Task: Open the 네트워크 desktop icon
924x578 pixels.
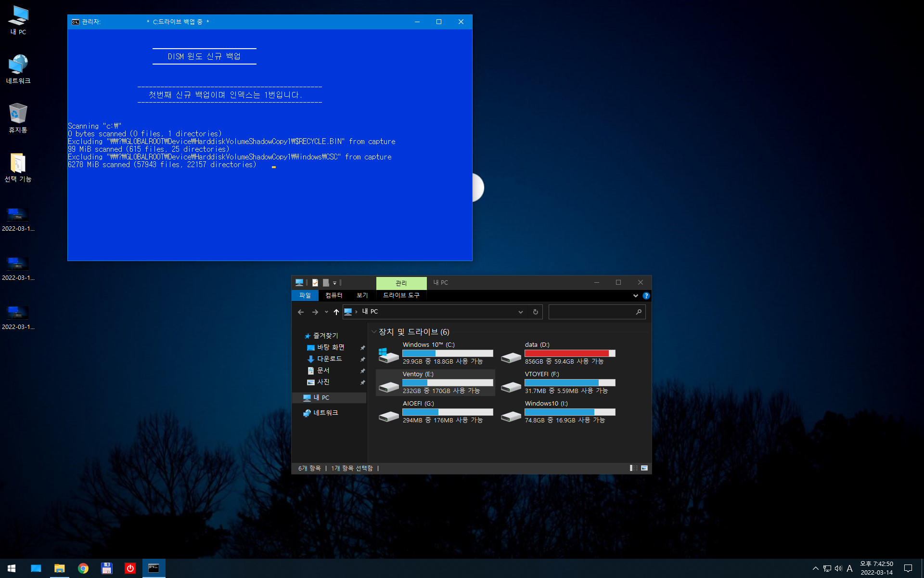Action: point(18,69)
